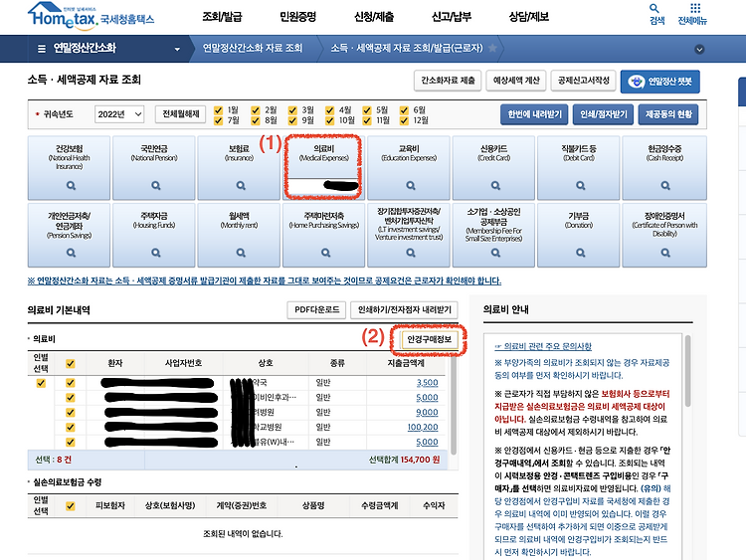Toggle select-all checkbox in 의료비 table header

[71, 364]
